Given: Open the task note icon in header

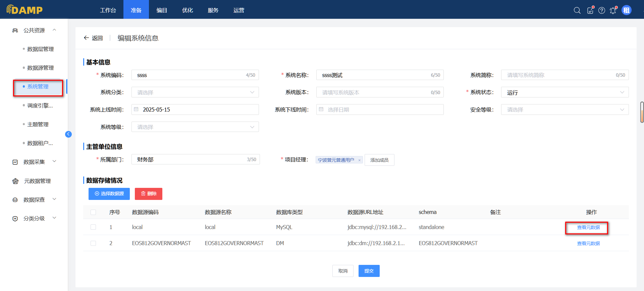Looking at the screenshot, I should (590, 10).
